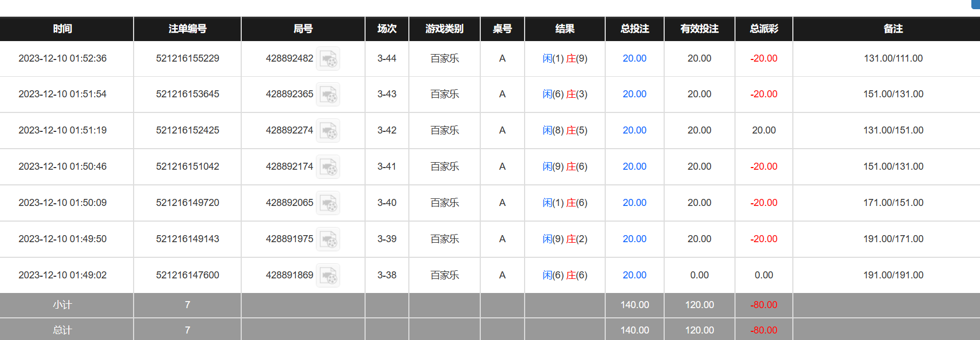Open video replay icon for round 428891869
The width and height of the screenshot is (980, 340).
(x=328, y=275)
